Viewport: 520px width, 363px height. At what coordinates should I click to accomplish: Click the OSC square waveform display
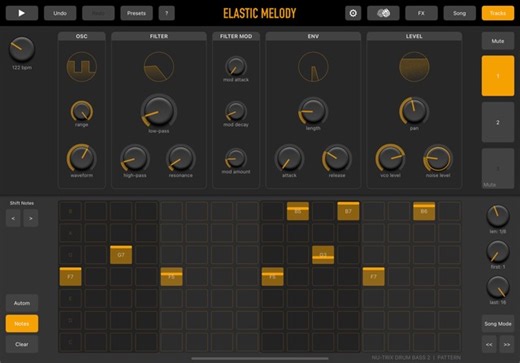tap(82, 67)
